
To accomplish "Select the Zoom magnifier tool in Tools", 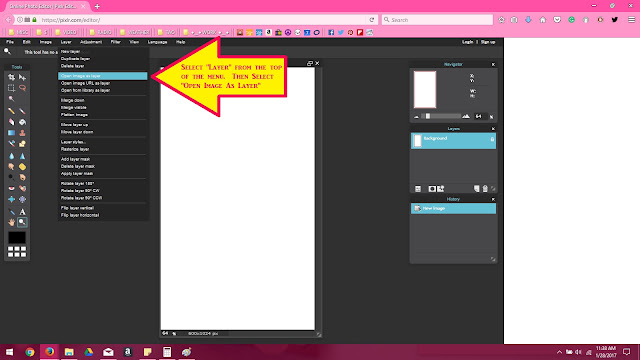I will coord(22,222).
